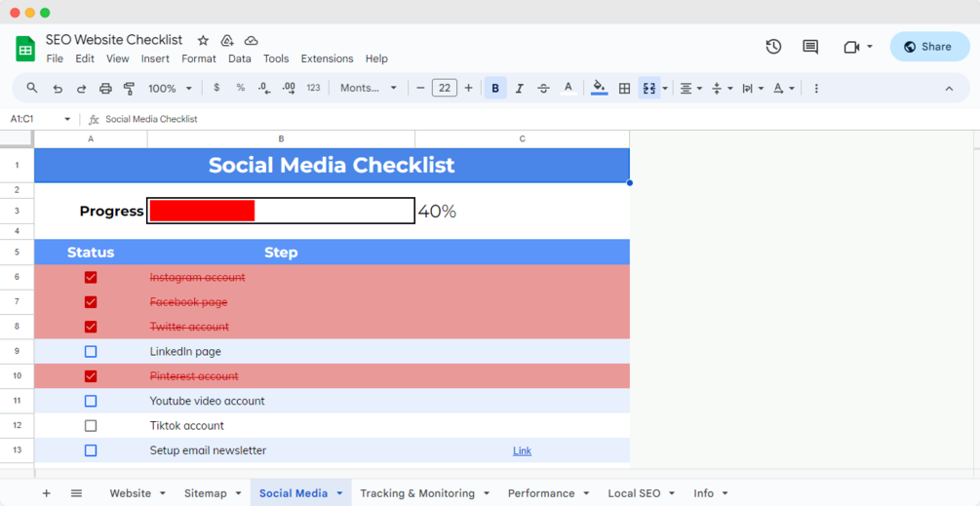This screenshot has width=980, height=506.
Task: Increase decimal places
Action: (x=289, y=88)
